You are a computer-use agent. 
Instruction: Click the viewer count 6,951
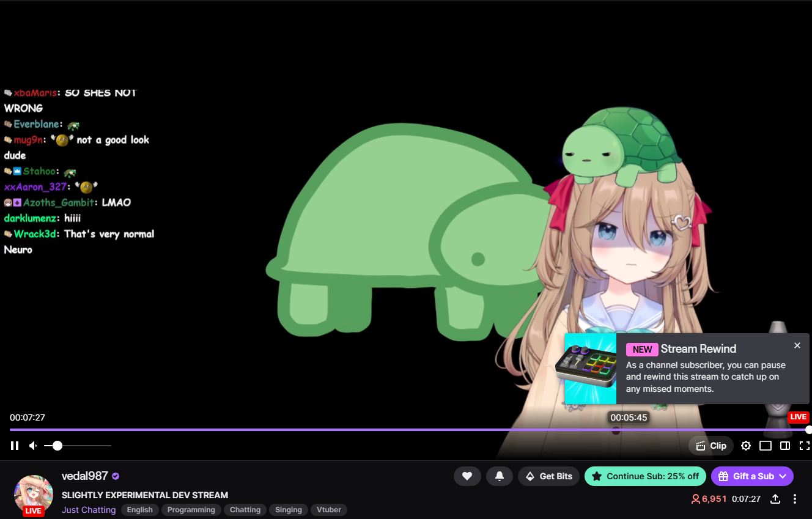pyautogui.click(x=709, y=499)
